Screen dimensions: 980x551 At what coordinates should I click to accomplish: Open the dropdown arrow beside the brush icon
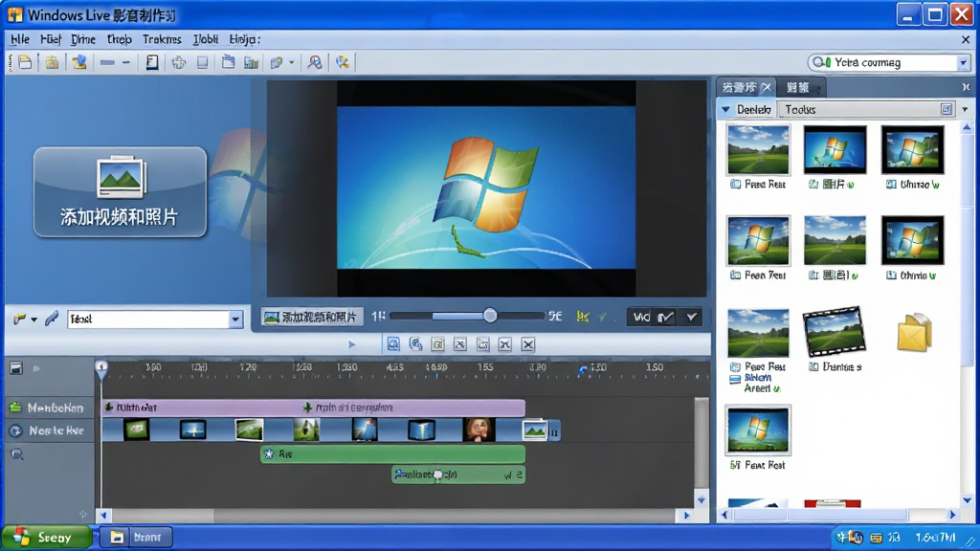point(33,320)
